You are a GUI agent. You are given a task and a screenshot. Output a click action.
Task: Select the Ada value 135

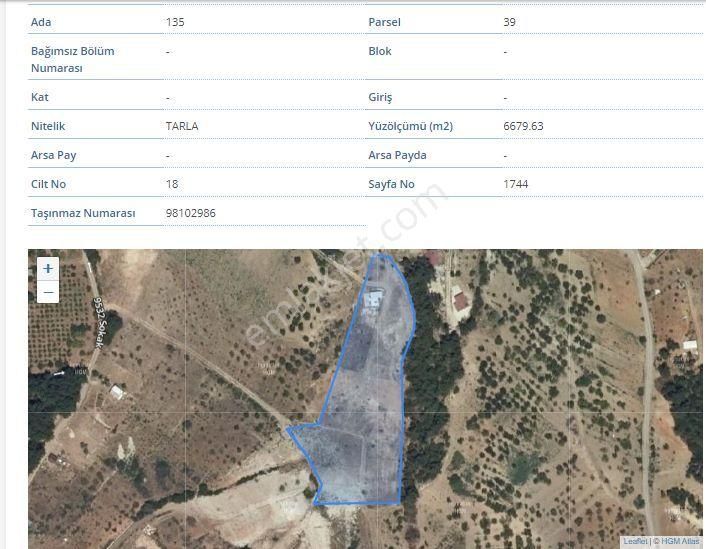click(175, 22)
